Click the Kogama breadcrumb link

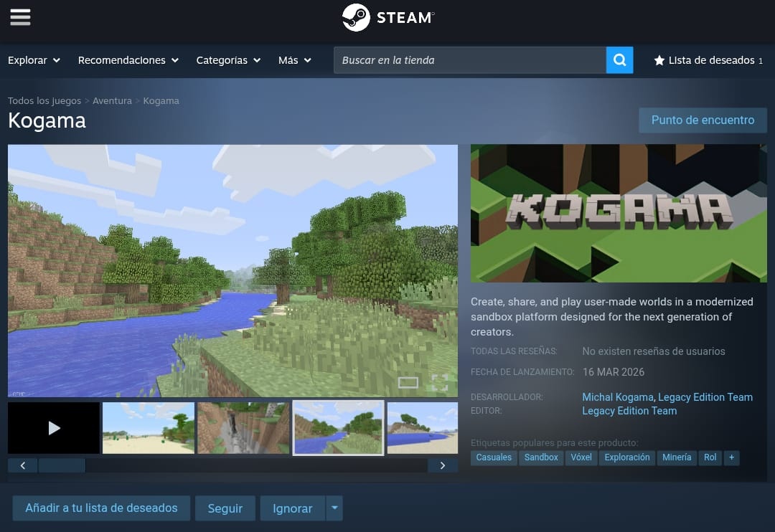tap(161, 101)
